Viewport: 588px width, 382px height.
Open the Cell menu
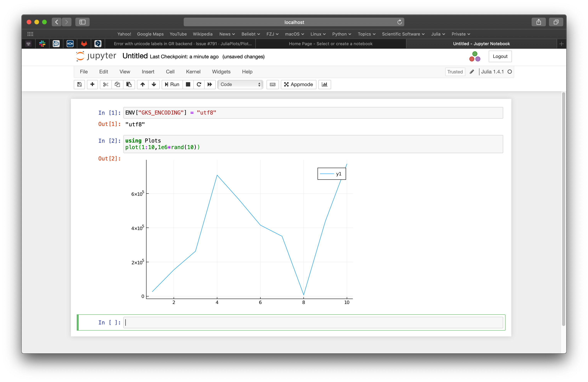point(170,72)
